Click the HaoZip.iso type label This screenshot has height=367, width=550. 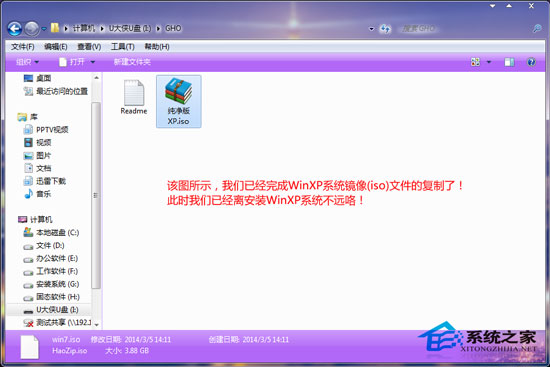(x=69, y=351)
